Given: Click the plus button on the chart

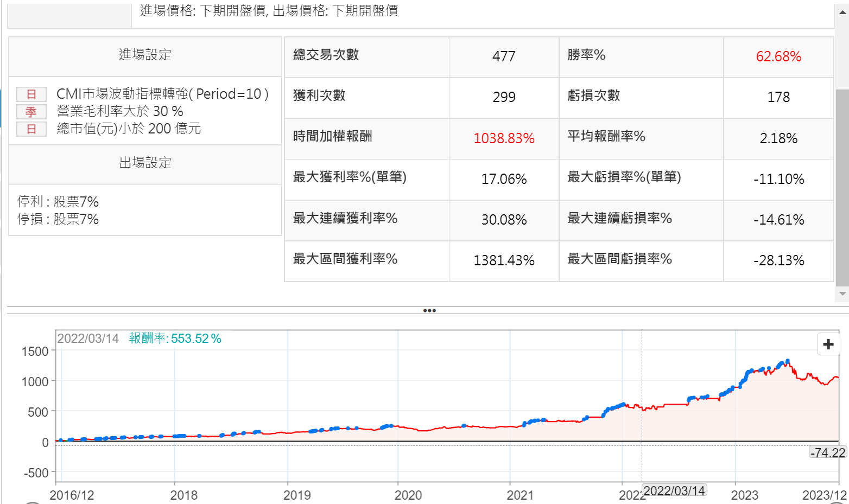Looking at the screenshot, I should point(828,344).
